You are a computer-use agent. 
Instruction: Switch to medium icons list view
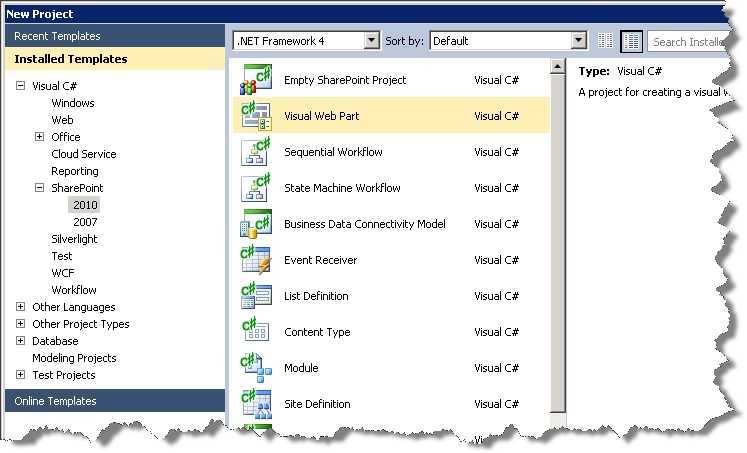pyautogui.click(x=632, y=41)
